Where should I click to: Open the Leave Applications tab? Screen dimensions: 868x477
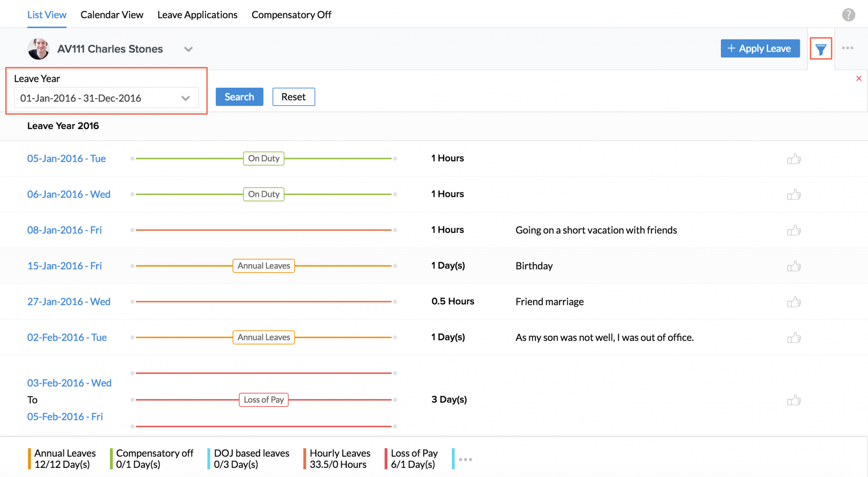pyautogui.click(x=197, y=15)
